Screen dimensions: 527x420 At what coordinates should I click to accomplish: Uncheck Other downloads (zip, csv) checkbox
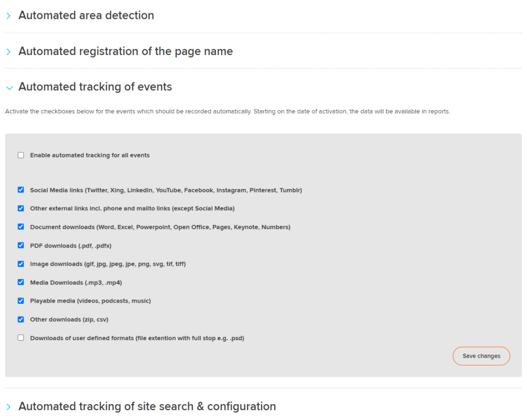tap(21, 319)
